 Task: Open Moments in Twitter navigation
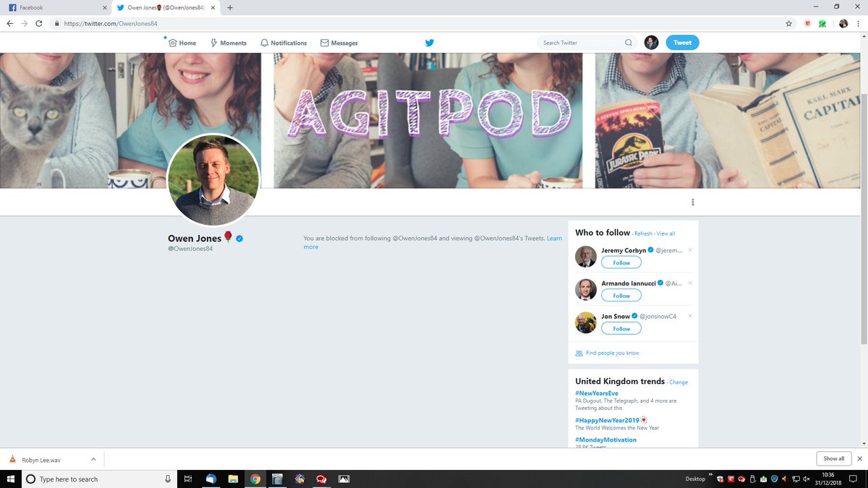click(x=229, y=43)
